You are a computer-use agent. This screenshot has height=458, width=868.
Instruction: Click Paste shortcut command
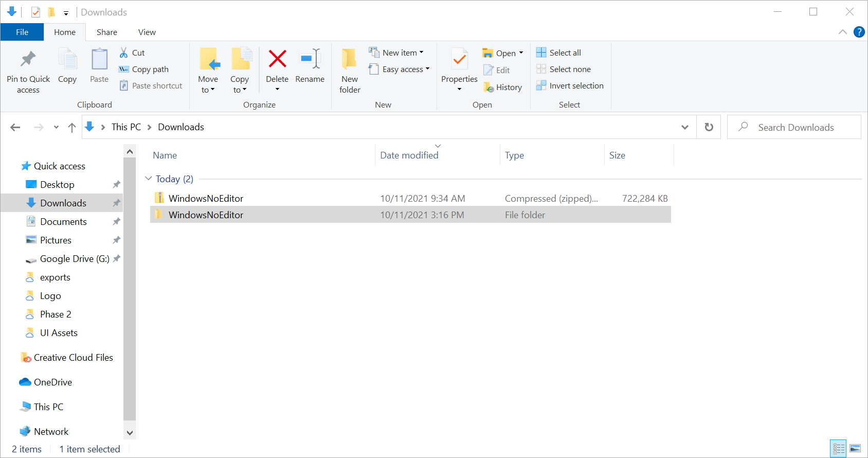151,85
